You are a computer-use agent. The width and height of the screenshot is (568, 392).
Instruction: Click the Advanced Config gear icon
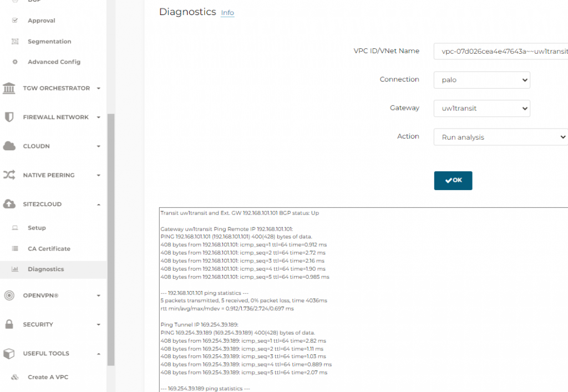coord(15,62)
